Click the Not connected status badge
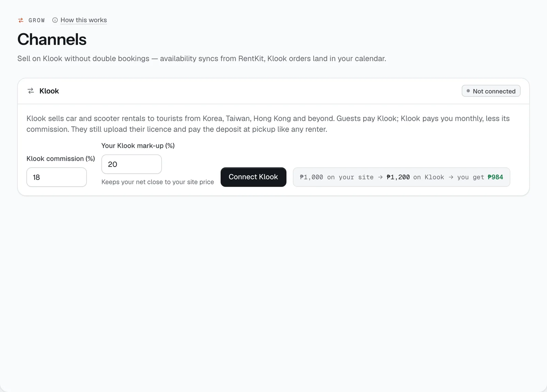The image size is (547, 392). (491, 91)
